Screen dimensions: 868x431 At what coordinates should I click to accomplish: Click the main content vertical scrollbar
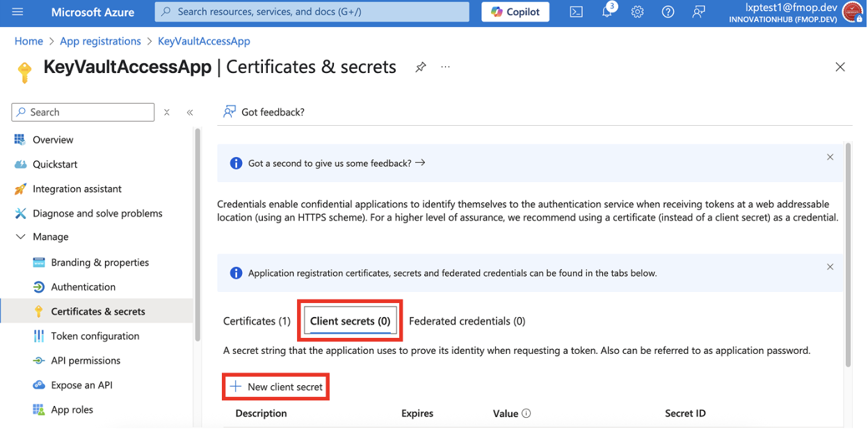tap(848, 254)
